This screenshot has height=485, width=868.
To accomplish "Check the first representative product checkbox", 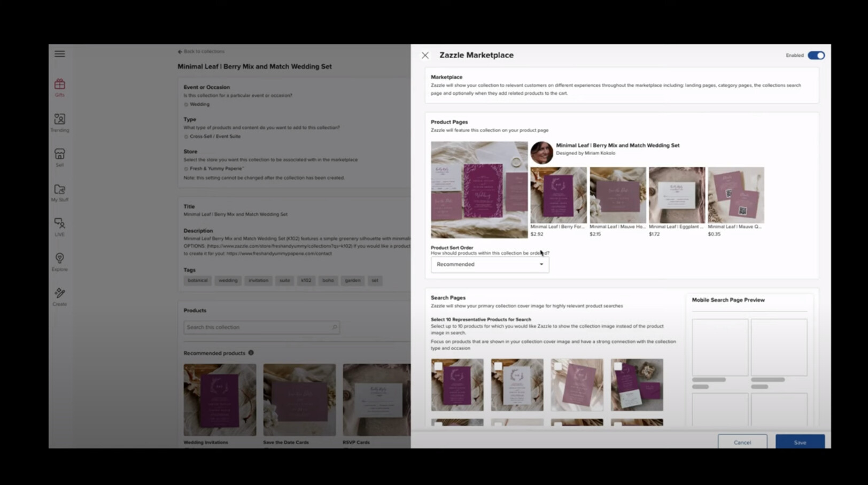I will (x=438, y=366).
